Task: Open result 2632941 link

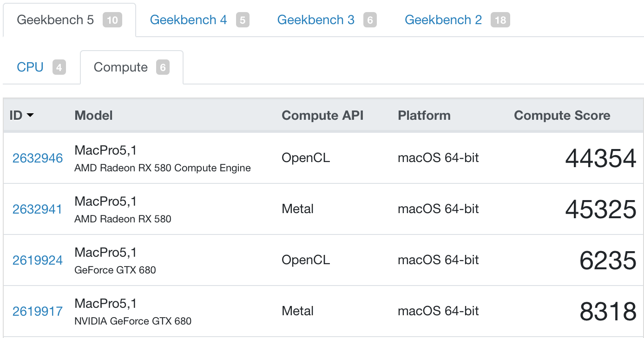Action: click(38, 209)
